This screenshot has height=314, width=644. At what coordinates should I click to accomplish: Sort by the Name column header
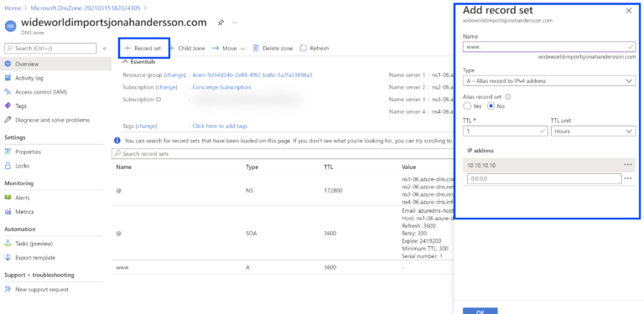point(123,167)
